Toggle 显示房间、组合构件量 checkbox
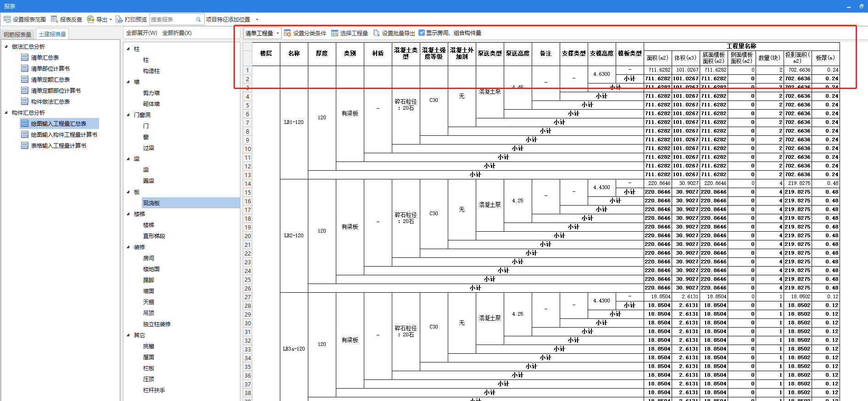 [422, 33]
